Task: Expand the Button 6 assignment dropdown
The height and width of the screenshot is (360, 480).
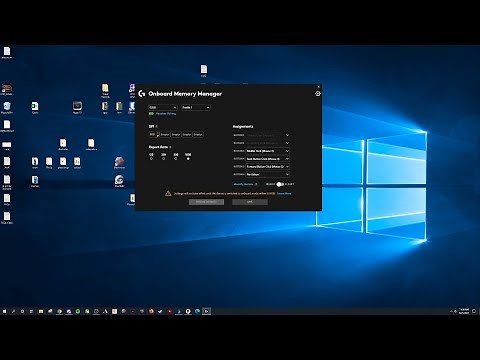Action: (268, 174)
